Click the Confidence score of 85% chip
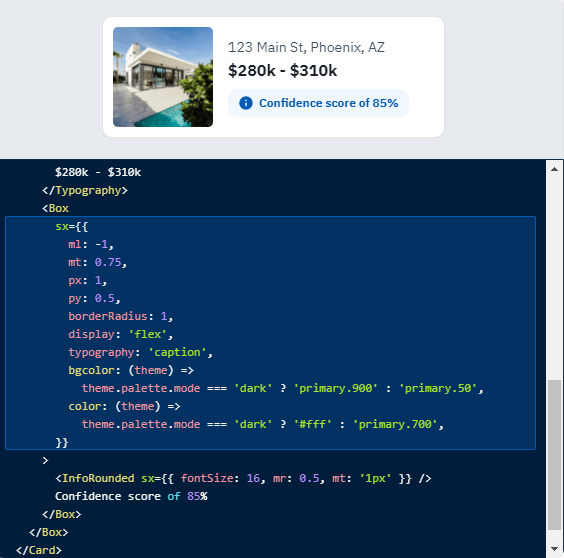 click(318, 103)
